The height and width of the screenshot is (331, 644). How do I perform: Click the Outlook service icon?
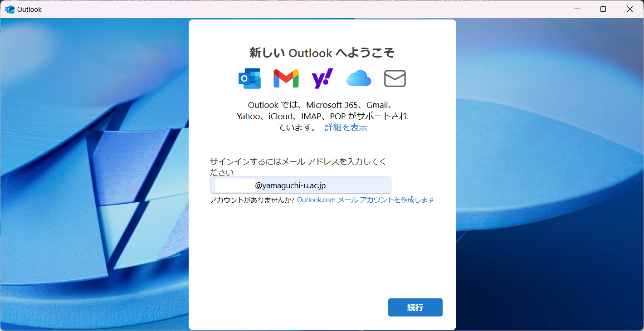pos(249,78)
